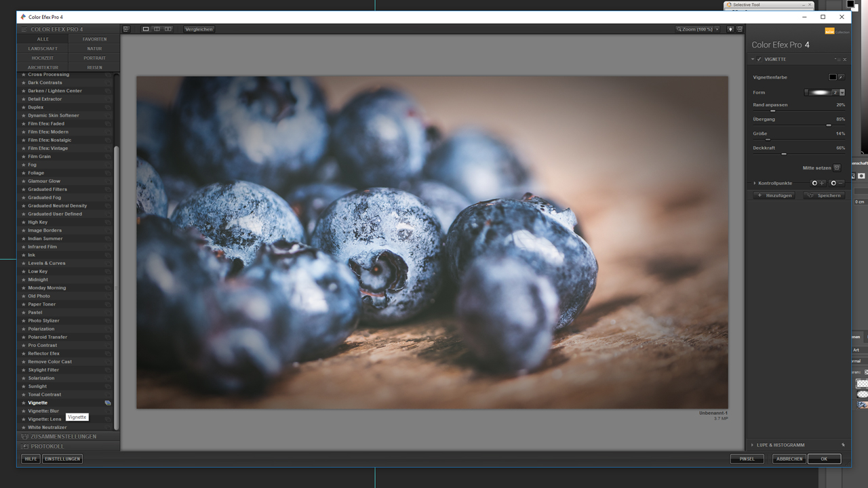
Task: Expand the Kontrollpunkte section
Action: pos(754,183)
